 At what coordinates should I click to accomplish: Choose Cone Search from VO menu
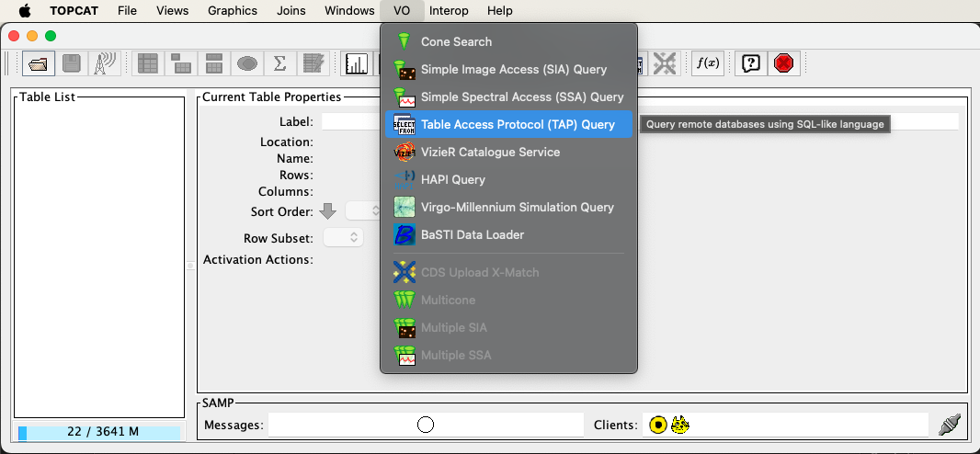point(508,42)
